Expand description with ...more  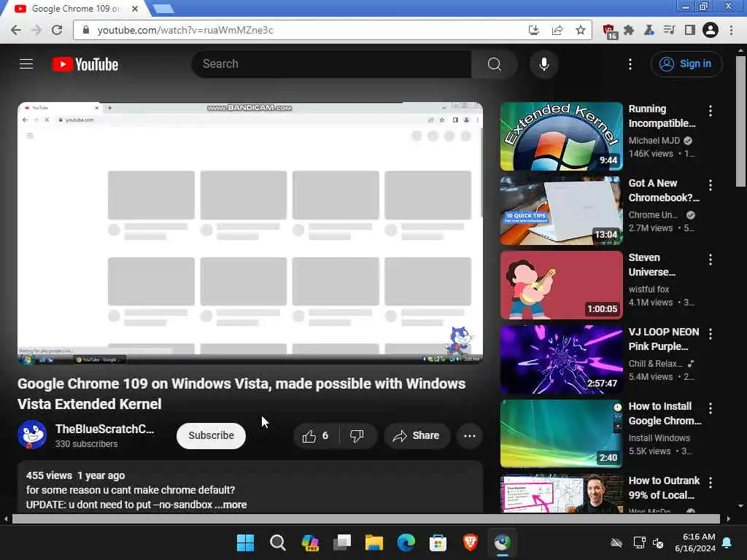pos(231,505)
